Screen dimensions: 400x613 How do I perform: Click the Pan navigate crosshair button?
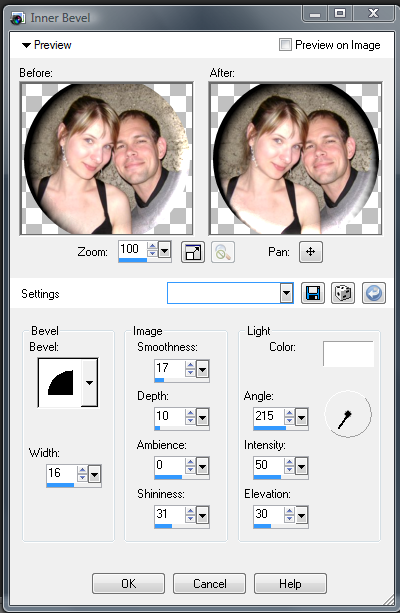pyautogui.click(x=311, y=252)
